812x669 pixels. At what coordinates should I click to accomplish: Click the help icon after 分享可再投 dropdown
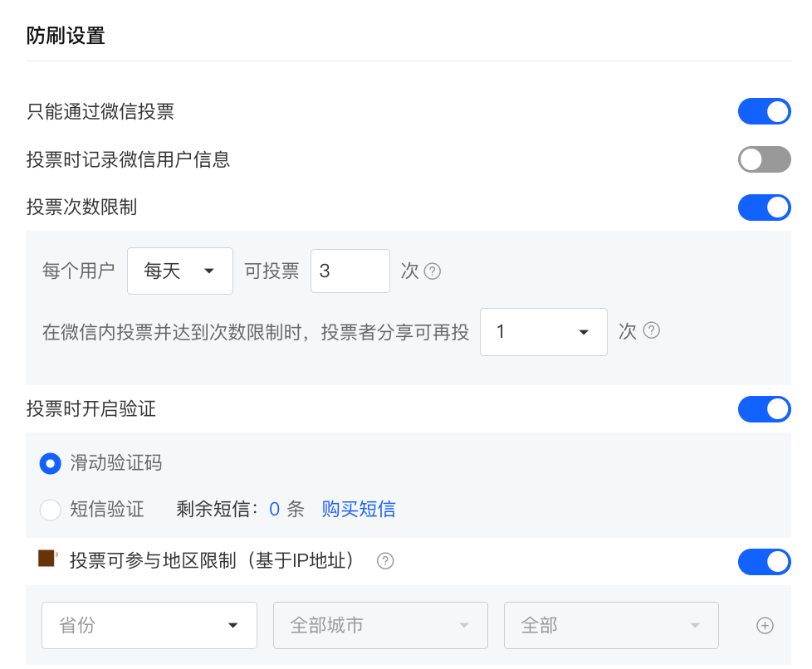652,330
